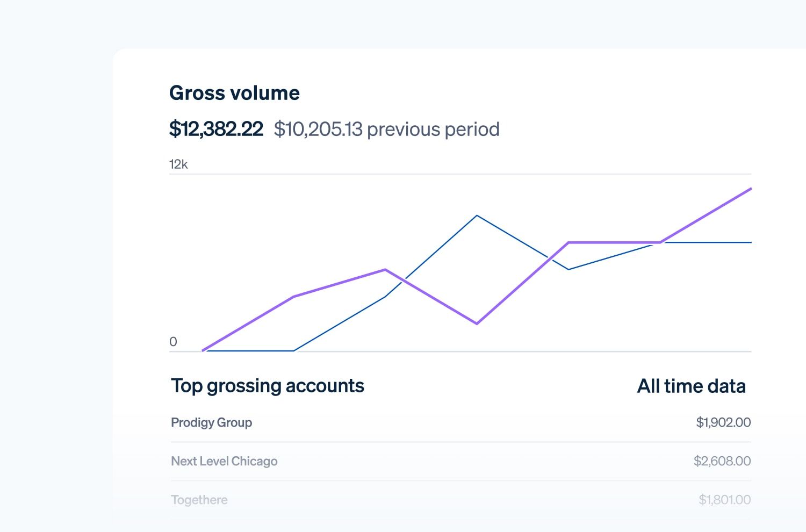Click the purple line's lowest mid-chart dip

click(477, 323)
